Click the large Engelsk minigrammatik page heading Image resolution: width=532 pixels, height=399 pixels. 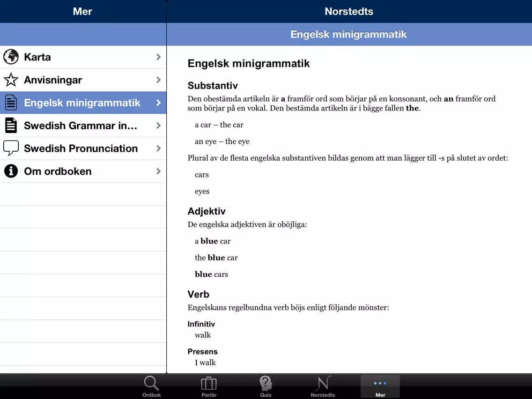point(249,63)
